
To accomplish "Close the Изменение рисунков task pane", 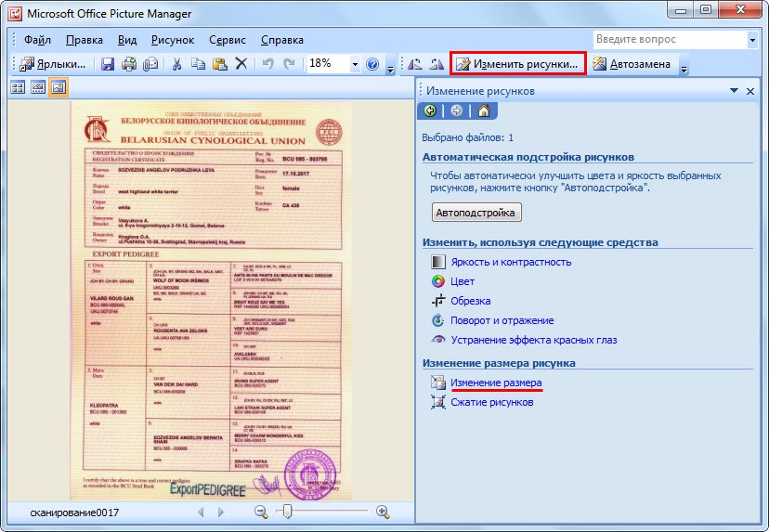I will 749,91.
